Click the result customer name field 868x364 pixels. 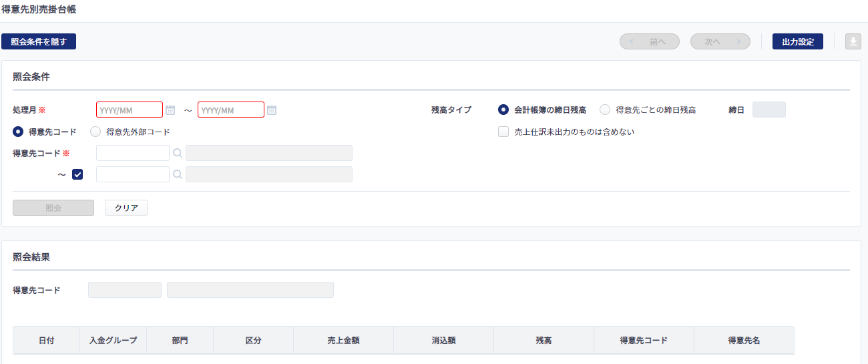click(x=250, y=290)
